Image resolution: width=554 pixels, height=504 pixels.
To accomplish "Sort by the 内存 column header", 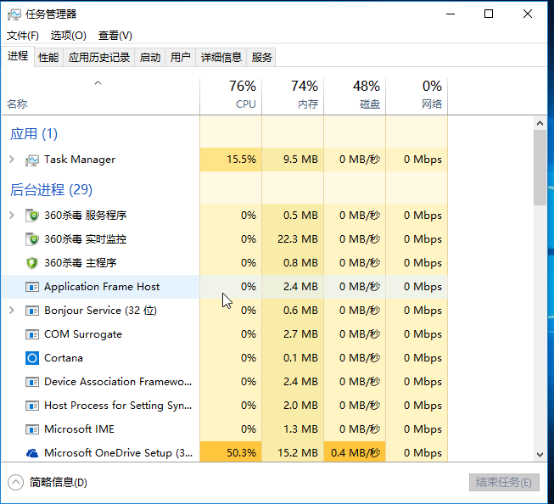I will click(293, 96).
